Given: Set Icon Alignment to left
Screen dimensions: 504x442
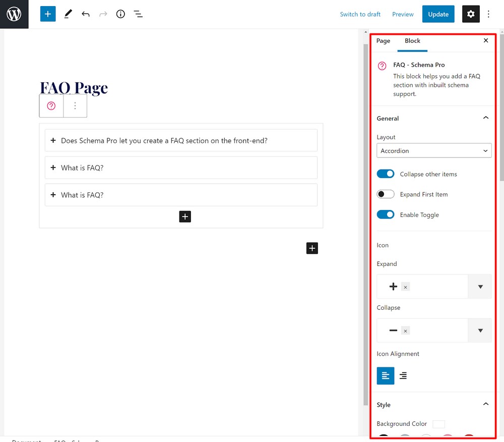Looking at the screenshot, I should [386, 375].
